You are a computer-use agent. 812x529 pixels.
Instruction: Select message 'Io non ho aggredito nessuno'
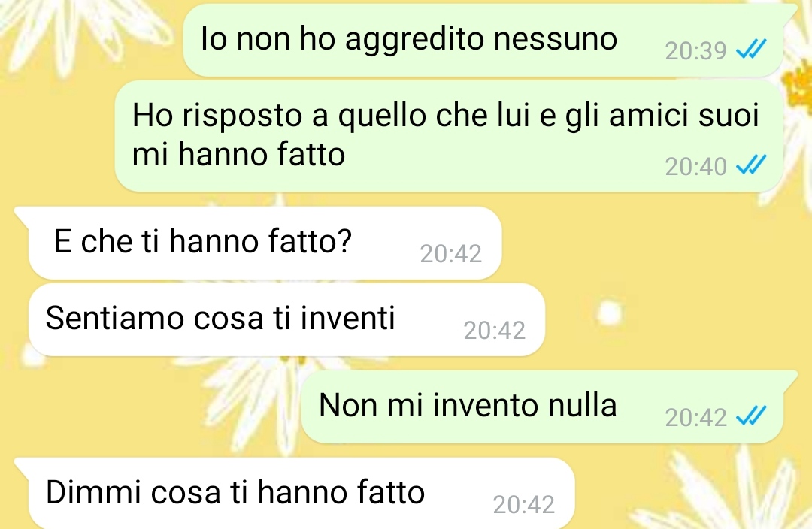point(483,41)
